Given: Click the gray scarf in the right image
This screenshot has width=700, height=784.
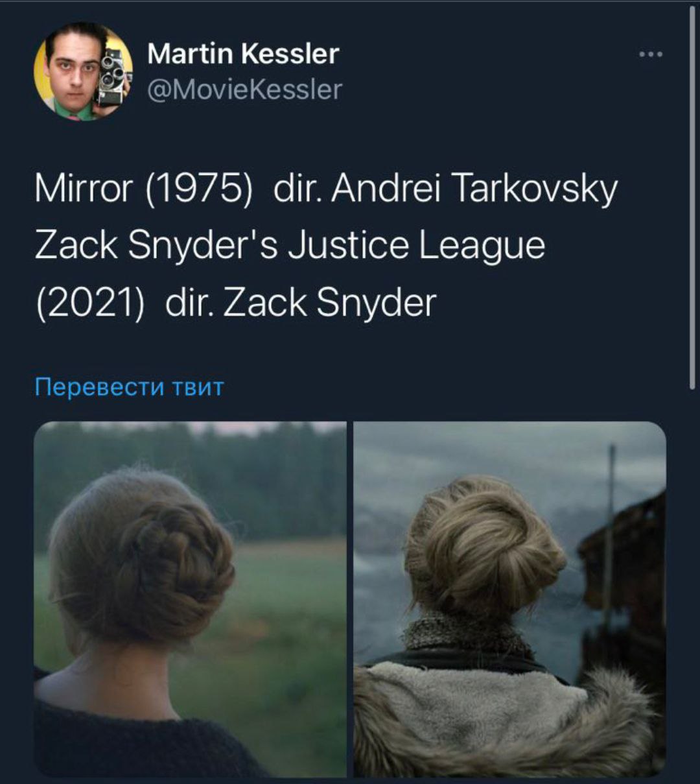Looking at the screenshot, I should [468, 634].
